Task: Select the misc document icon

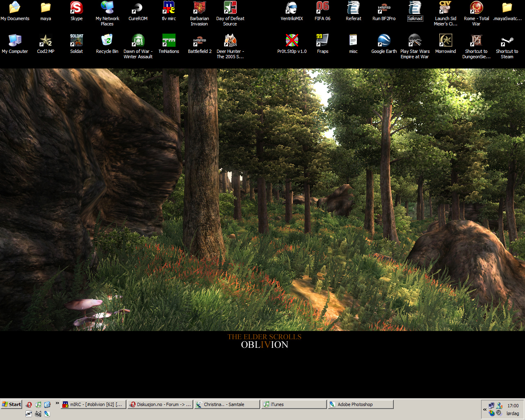Action: pos(353,44)
